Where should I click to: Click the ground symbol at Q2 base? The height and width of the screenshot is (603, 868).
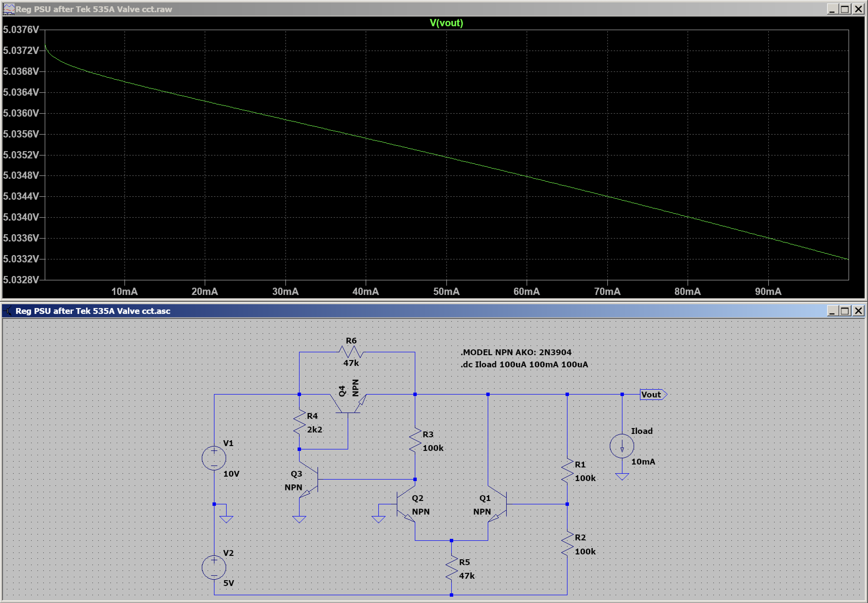point(378,519)
